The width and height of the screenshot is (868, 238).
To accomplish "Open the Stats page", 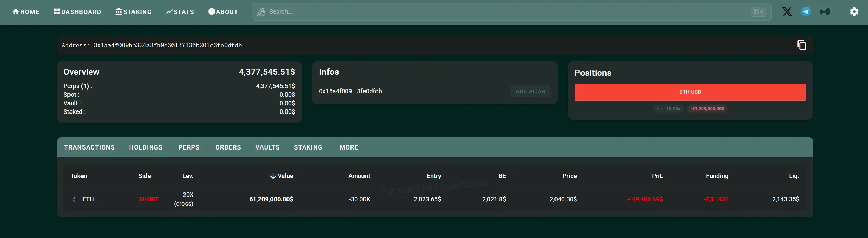I will 180,12.
